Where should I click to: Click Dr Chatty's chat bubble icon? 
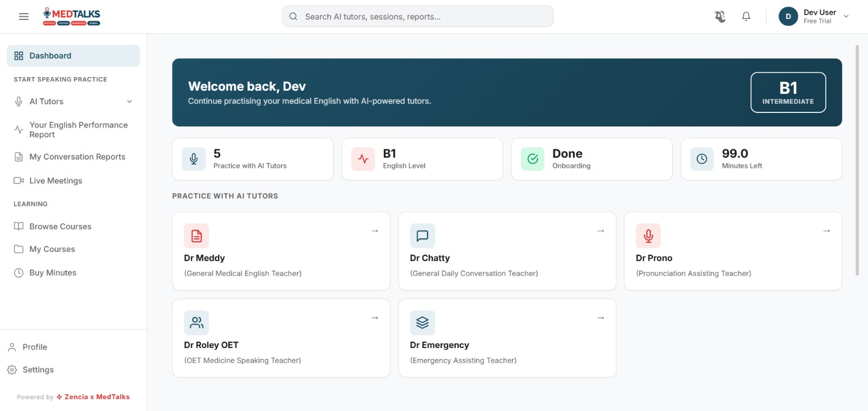[x=423, y=236]
